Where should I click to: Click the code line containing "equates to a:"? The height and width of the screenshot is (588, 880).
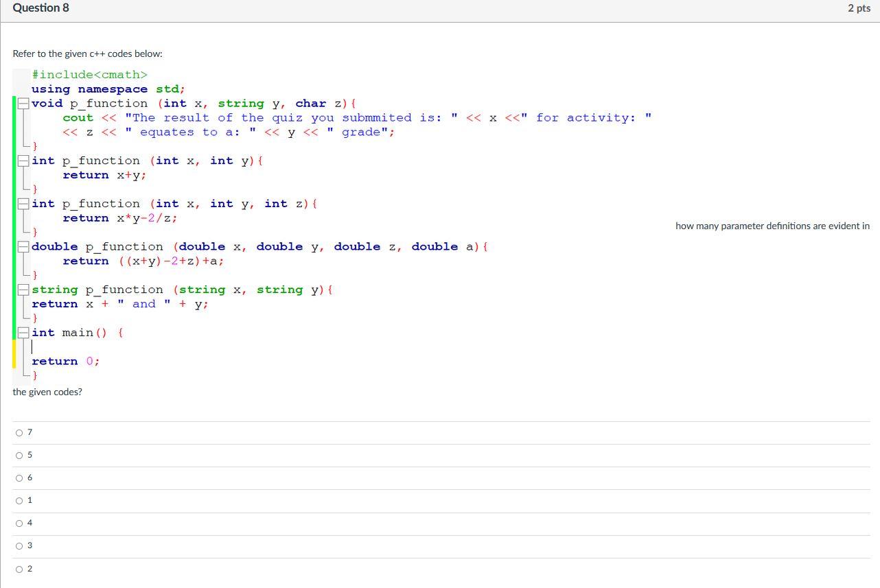tap(229, 132)
